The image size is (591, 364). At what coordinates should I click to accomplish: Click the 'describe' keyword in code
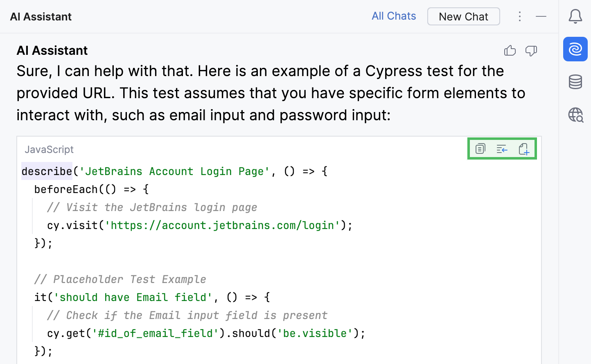tap(47, 171)
